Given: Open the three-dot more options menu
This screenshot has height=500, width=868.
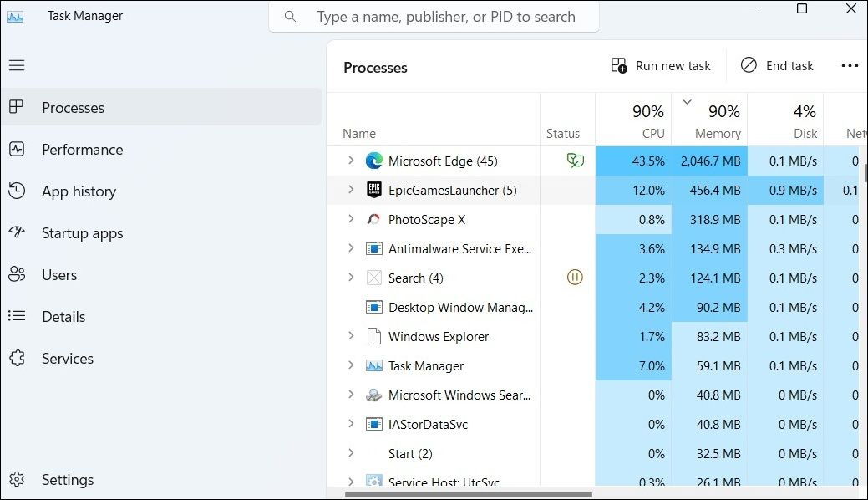Looking at the screenshot, I should [x=850, y=66].
